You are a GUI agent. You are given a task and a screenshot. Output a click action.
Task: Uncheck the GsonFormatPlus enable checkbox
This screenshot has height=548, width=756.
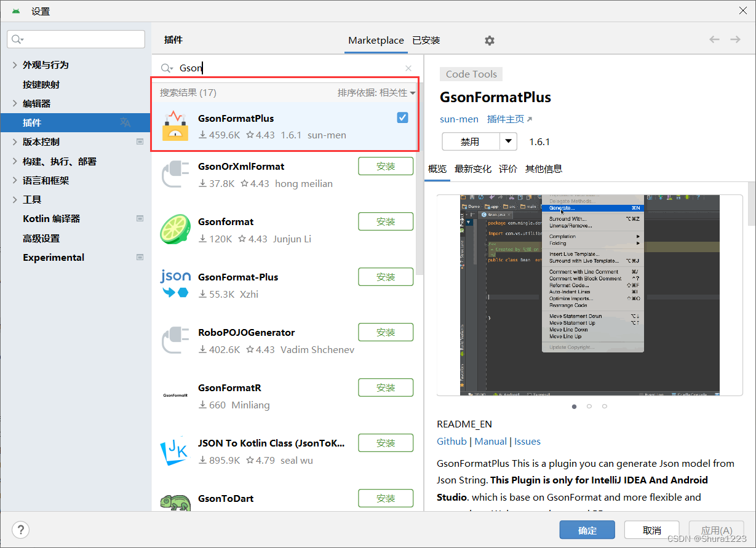click(x=402, y=117)
